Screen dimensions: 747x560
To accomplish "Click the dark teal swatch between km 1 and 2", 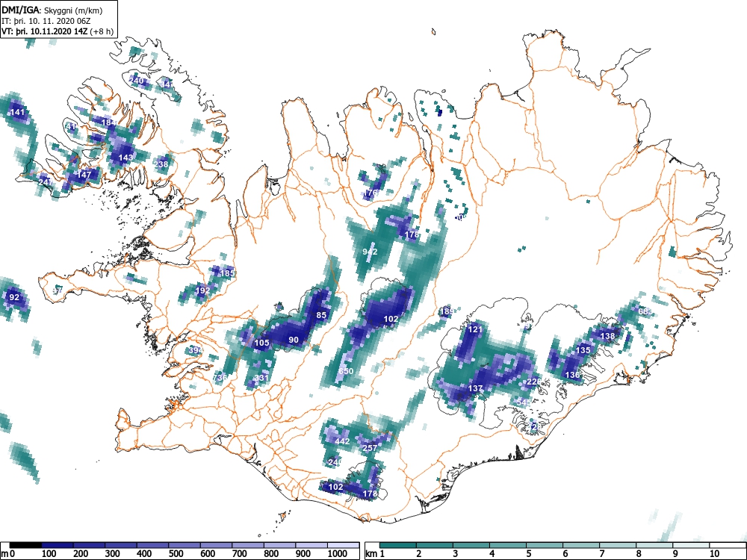I will (398, 545).
